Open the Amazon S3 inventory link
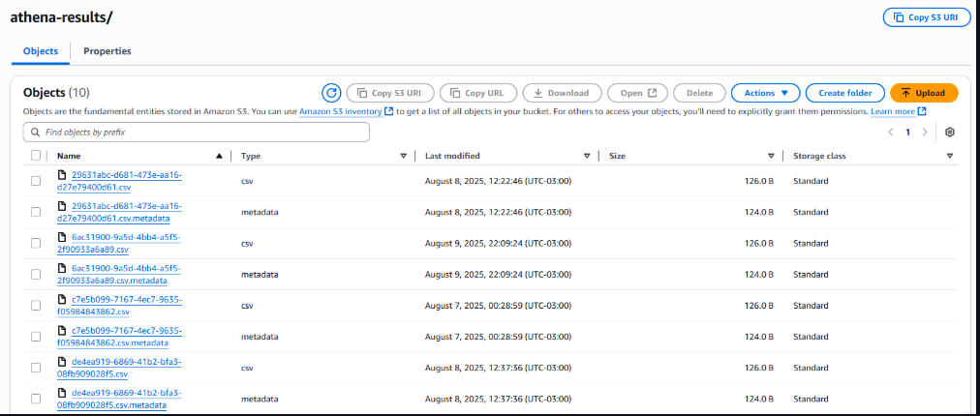 point(340,112)
